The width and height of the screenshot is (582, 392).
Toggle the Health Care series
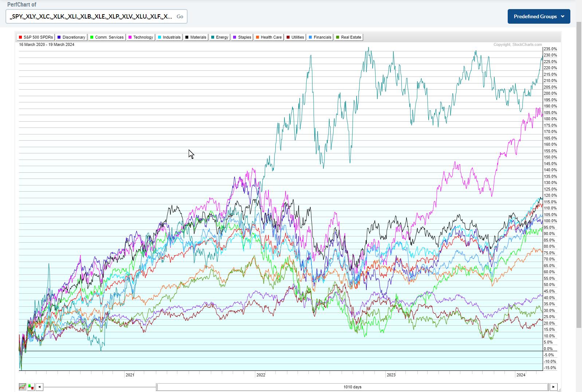(269, 37)
